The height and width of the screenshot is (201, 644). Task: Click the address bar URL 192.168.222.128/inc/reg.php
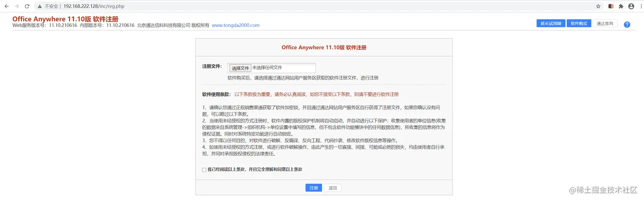[94, 6]
